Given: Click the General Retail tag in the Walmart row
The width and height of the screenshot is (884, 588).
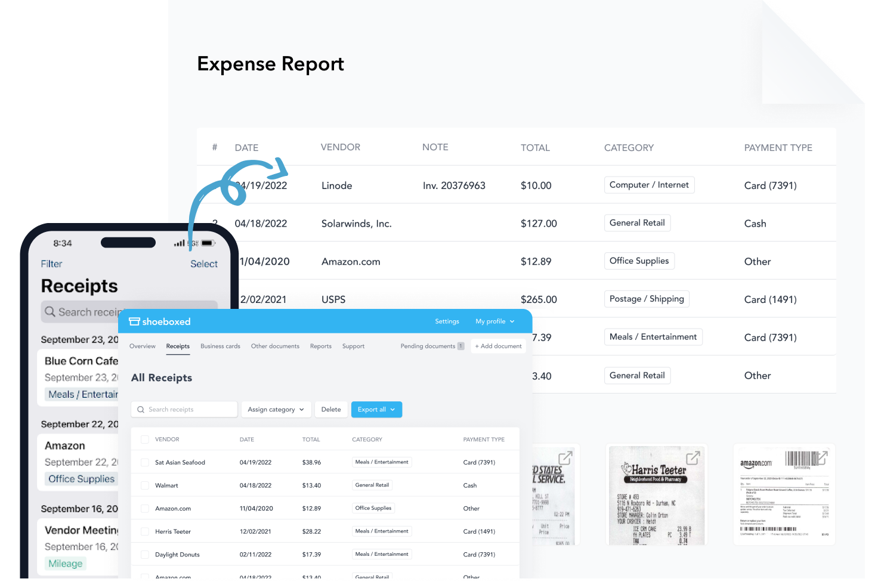Looking at the screenshot, I should [372, 485].
